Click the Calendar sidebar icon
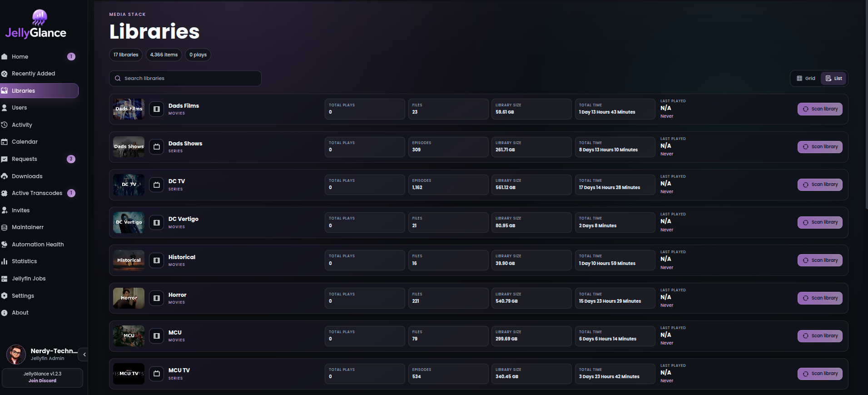868x395 pixels. point(5,142)
